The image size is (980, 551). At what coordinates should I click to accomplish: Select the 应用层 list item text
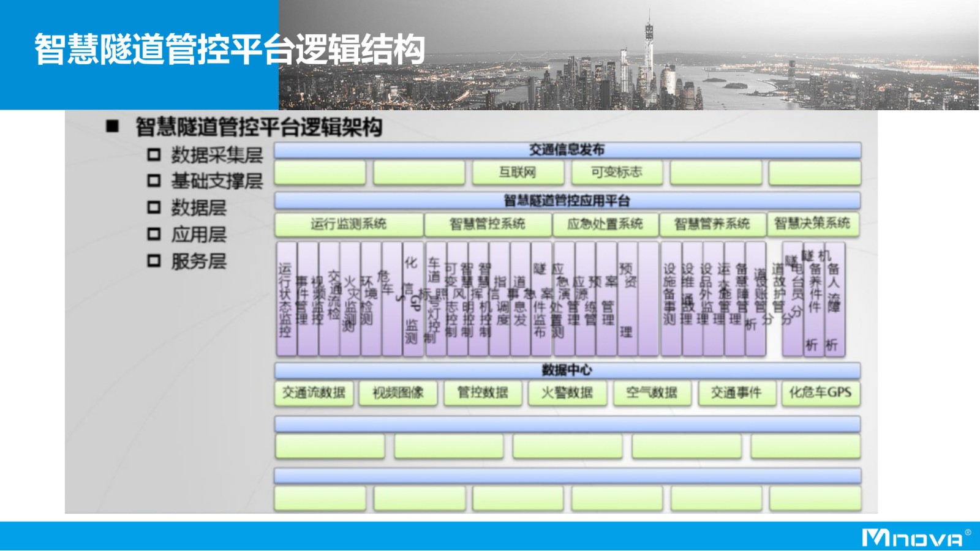198,234
